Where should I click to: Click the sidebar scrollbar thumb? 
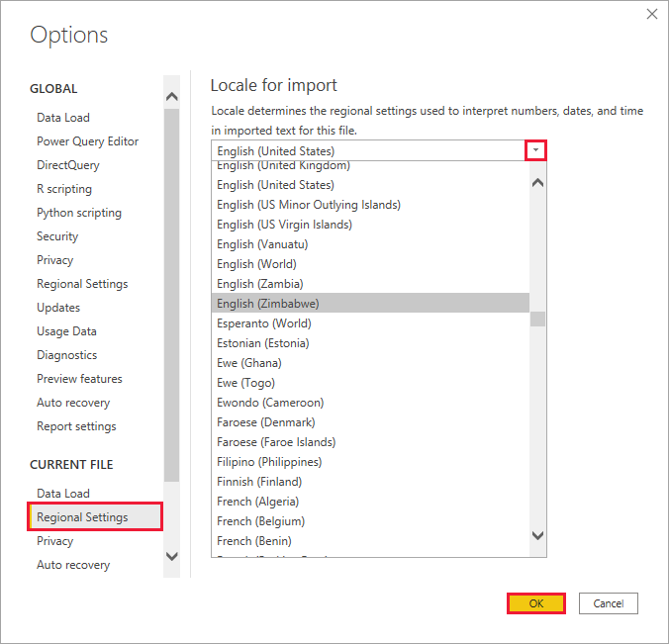[x=171, y=295]
